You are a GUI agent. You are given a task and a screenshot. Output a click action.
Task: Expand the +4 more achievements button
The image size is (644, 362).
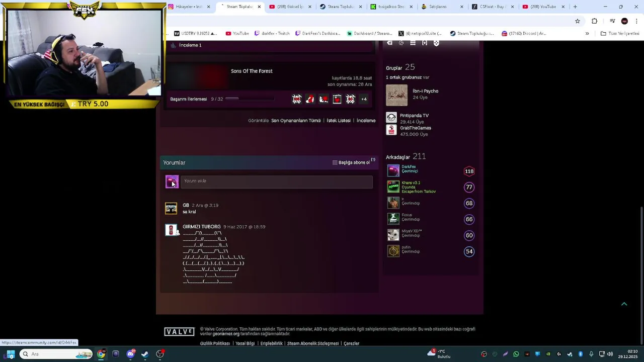pos(364,99)
